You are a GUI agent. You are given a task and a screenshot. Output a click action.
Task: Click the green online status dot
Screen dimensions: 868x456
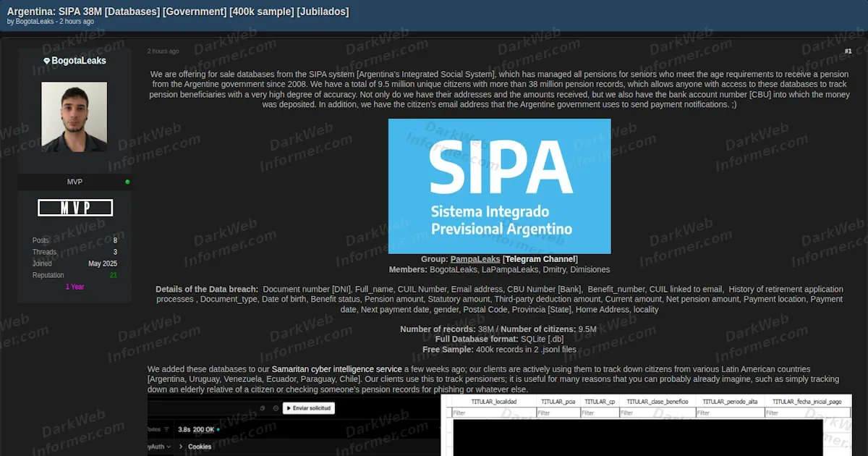(127, 182)
